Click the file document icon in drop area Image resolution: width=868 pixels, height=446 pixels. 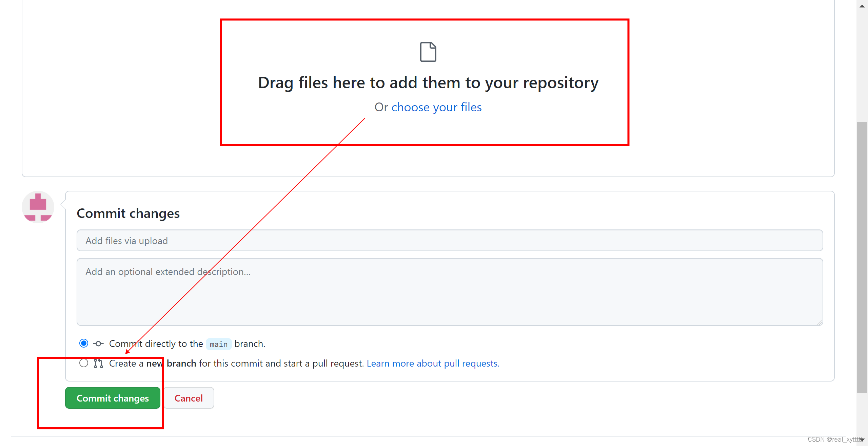click(x=428, y=52)
